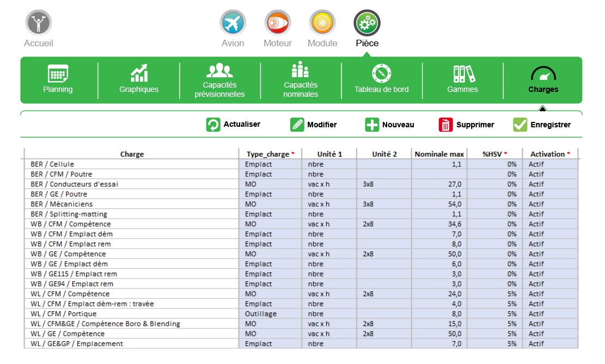Select the BER / Mécaniciens row
Image resolution: width=605 pixels, height=364 pixels.
point(132,204)
